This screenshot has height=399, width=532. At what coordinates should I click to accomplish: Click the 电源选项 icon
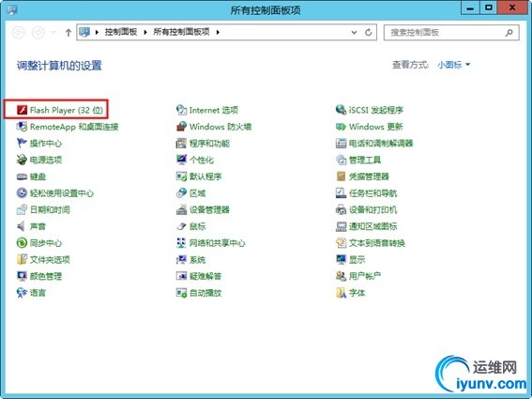(23, 160)
